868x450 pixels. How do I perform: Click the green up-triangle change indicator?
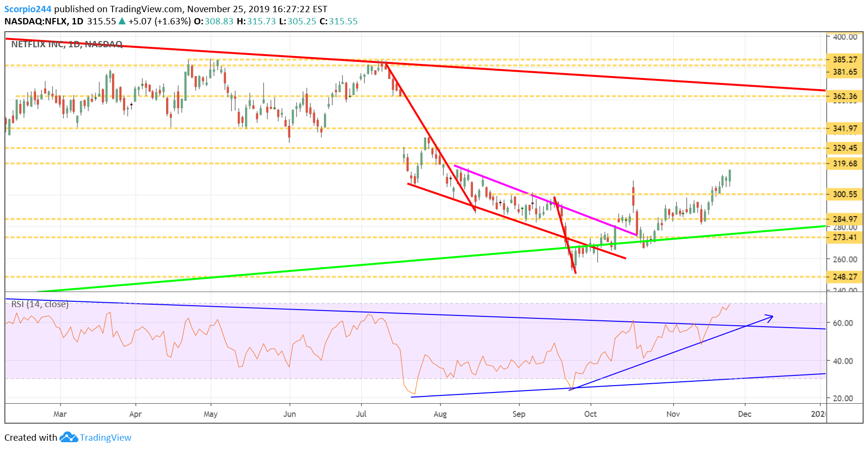122,21
